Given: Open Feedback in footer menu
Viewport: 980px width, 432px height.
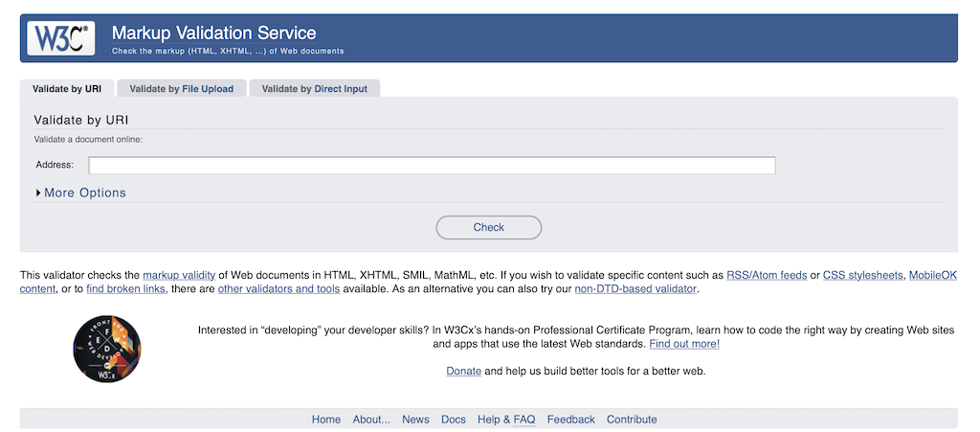Looking at the screenshot, I should pos(570,420).
